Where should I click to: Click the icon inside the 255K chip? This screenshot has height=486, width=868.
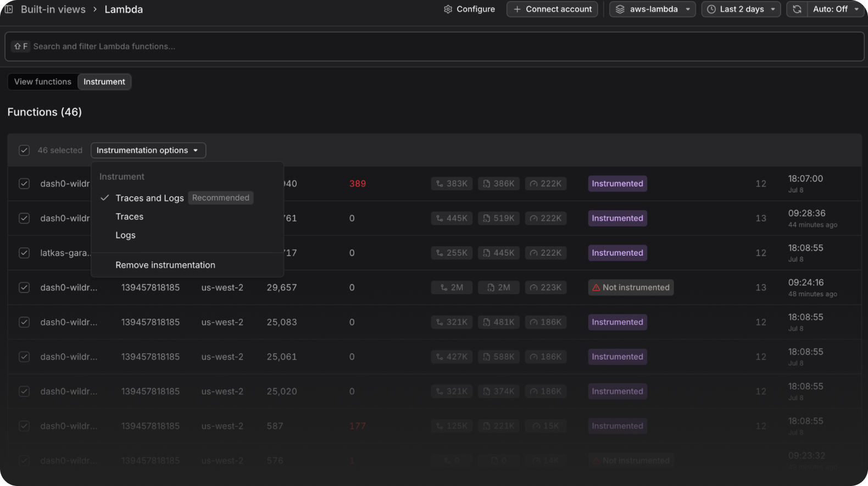click(439, 253)
